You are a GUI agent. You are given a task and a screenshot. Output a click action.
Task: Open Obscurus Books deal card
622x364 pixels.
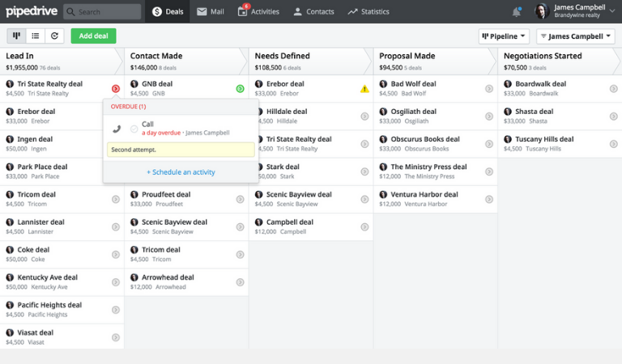[435, 144]
